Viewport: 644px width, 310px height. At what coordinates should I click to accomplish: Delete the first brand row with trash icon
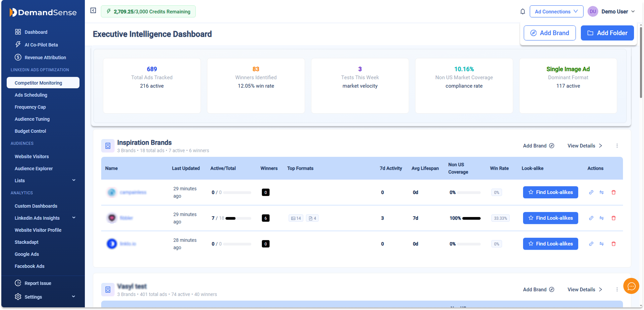click(x=613, y=192)
